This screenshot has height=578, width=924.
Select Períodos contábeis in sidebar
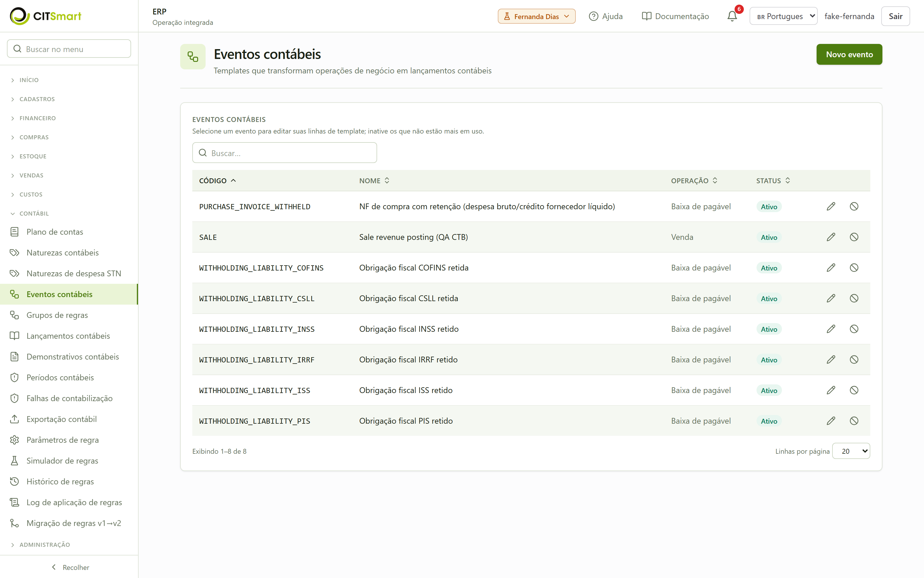tap(69, 377)
